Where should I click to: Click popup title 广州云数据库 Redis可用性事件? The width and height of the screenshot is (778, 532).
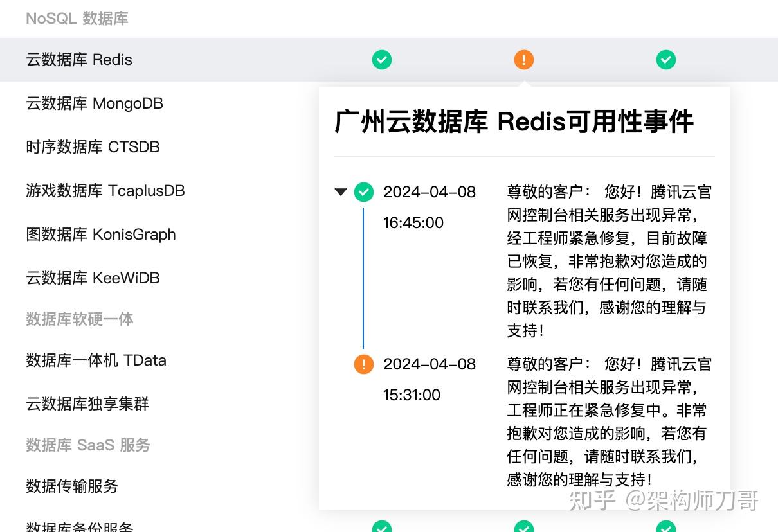coord(514,121)
